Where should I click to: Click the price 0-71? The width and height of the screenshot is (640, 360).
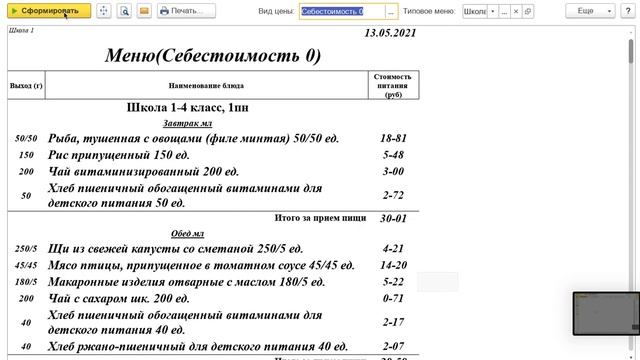393,298
